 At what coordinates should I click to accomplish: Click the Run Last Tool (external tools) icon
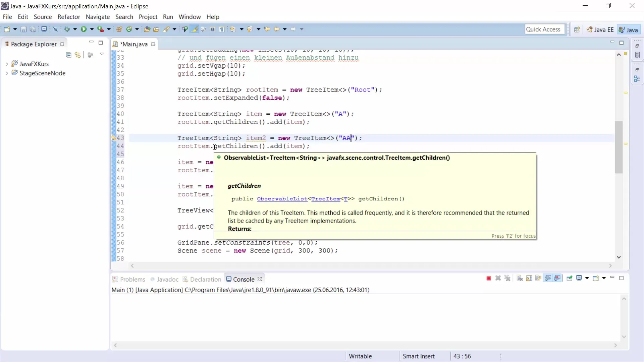tap(100, 29)
